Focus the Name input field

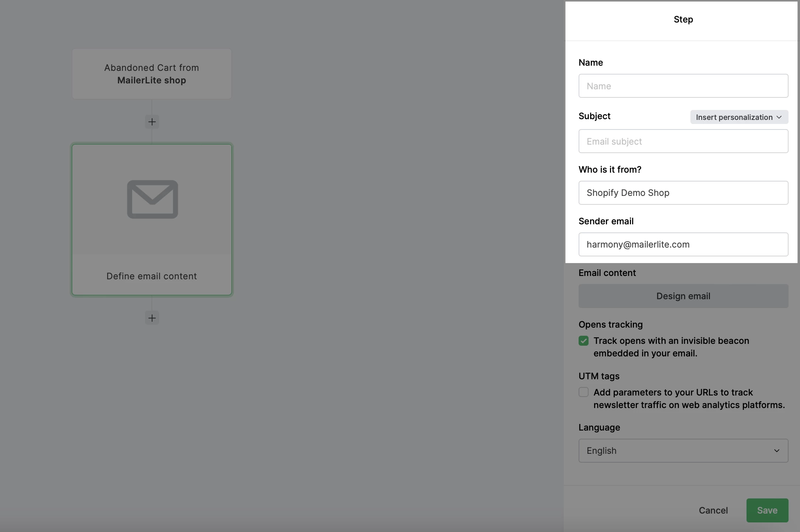[683, 86]
